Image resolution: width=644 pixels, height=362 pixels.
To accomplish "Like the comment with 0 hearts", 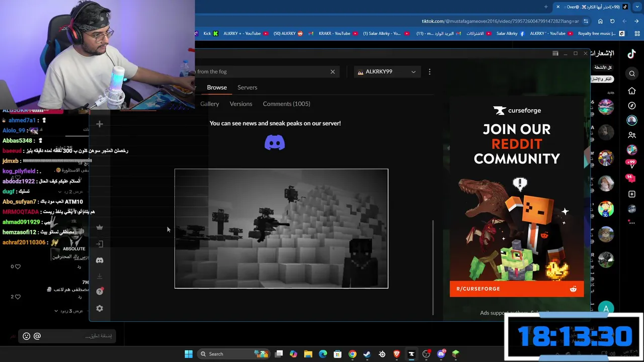I will (x=18, y=266).
